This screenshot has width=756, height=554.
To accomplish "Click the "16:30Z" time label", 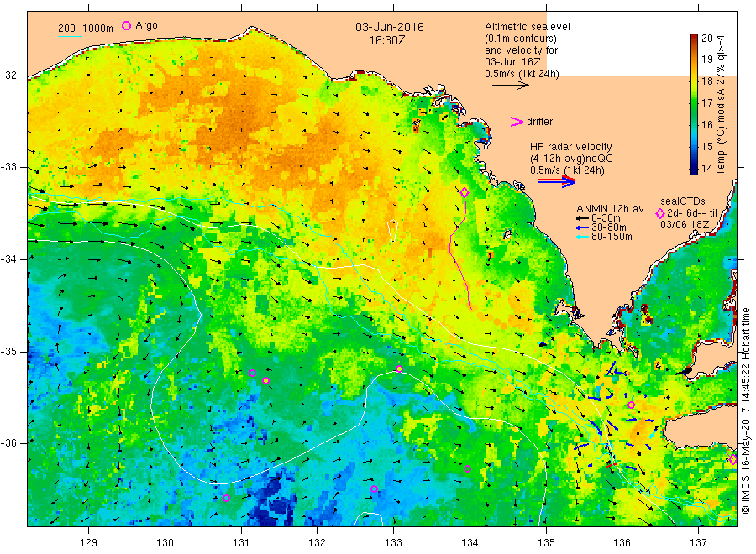I will [x=387, y=40].
